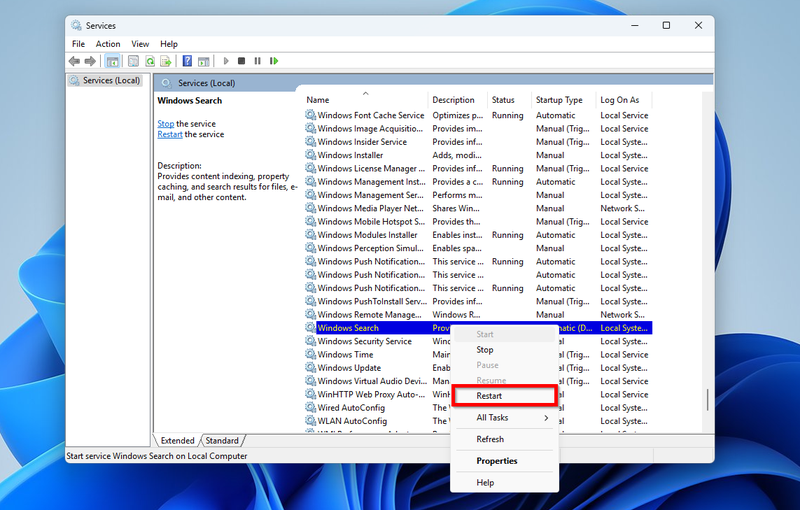Choose Refresh in the context menu

(505, 439)
